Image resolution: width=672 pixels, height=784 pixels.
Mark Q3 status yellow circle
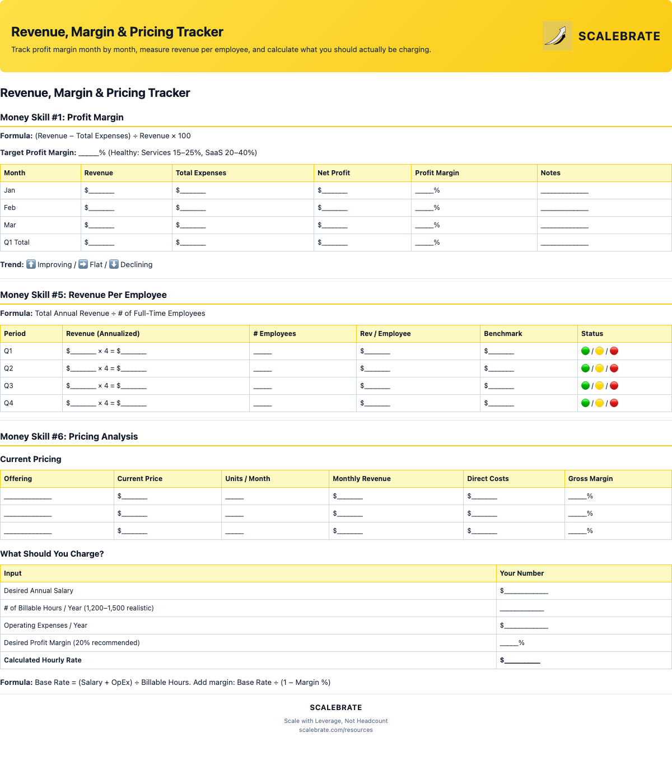pos(600,386)
